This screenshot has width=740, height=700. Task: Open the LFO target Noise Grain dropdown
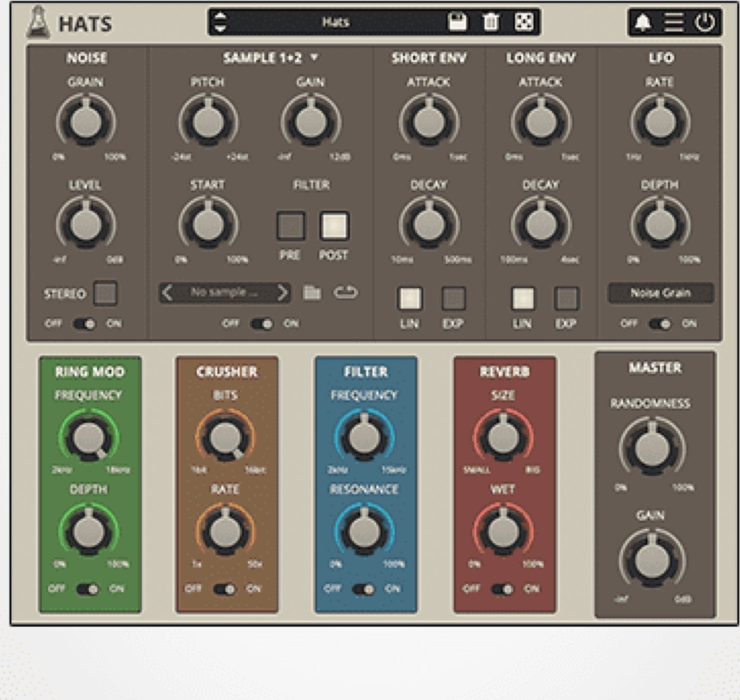[x=661, y=293]
